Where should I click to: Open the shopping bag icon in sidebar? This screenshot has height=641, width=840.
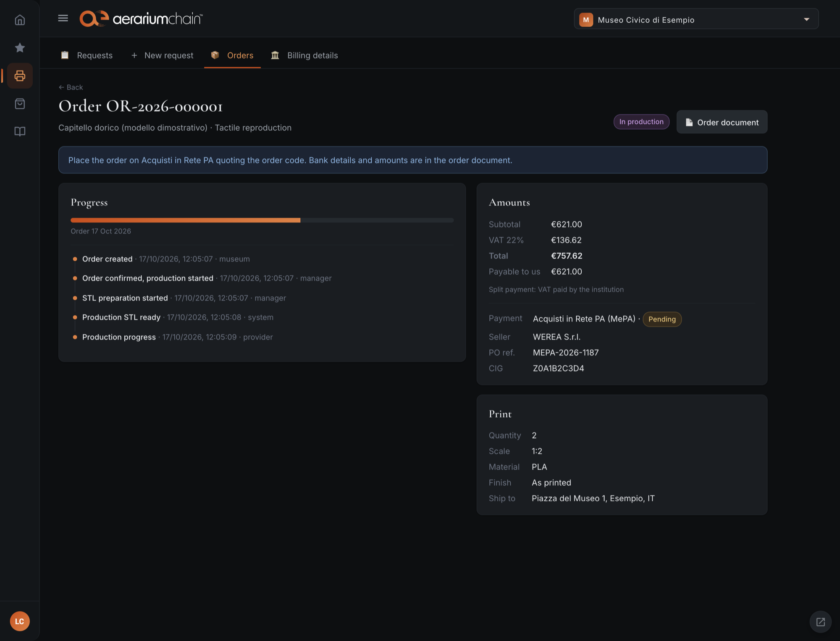click(20, 103)
